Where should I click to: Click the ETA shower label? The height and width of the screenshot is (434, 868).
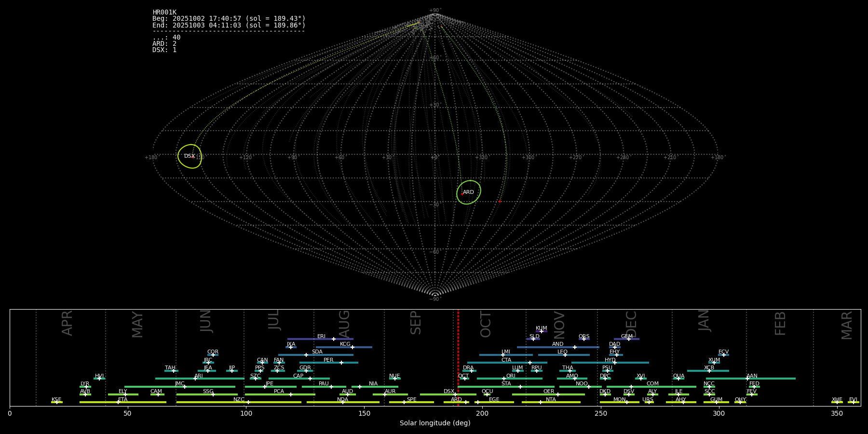coord(123,399)
